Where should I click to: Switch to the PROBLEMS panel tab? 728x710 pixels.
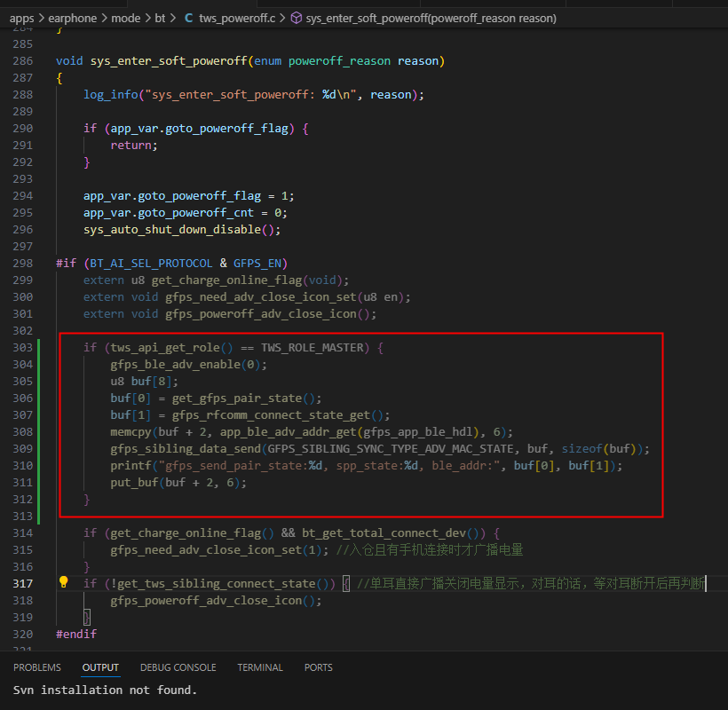pos(37,667)
